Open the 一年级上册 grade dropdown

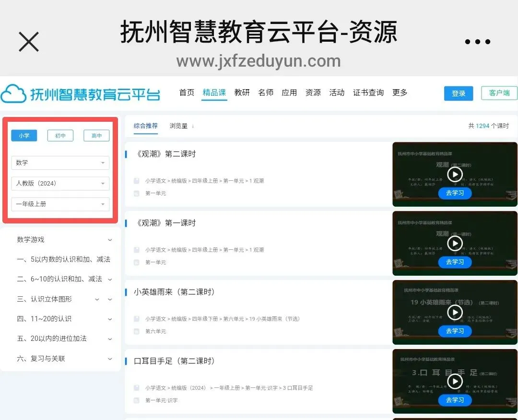coord(60,204)
